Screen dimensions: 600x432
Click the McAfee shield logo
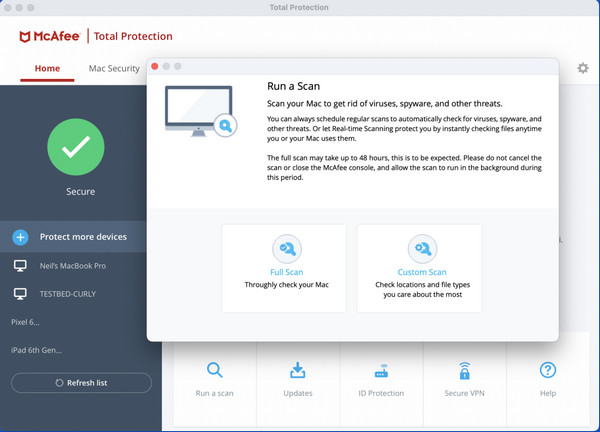(x=25, y=37)
